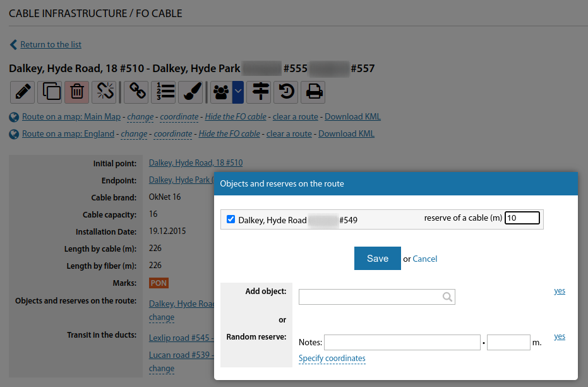The width and height of the screenshot is (588, 387).
Task: Click the broken link unlink icon
Action: [x=104, y=92]
